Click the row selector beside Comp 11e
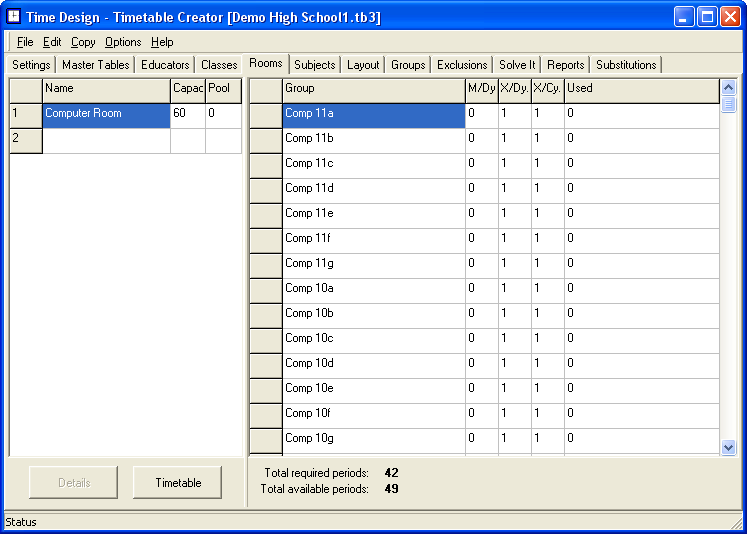The image size is (747, 534). click(265, 214)
